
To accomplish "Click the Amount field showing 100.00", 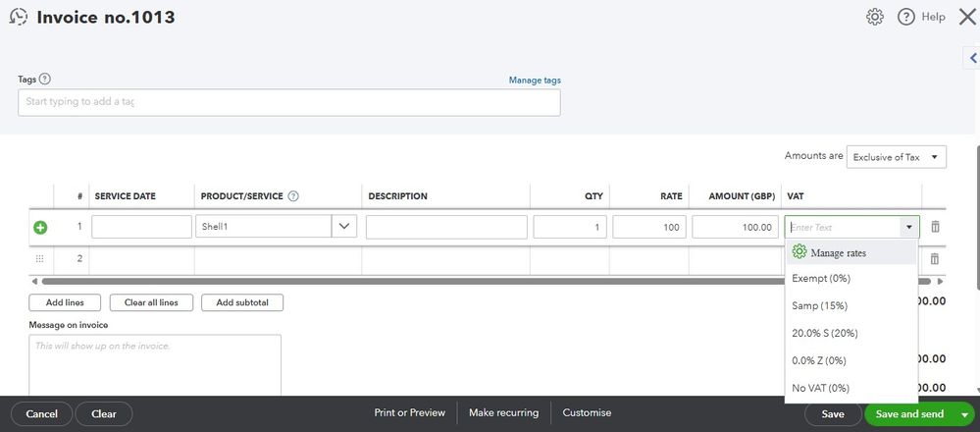I will pos(736,227).
